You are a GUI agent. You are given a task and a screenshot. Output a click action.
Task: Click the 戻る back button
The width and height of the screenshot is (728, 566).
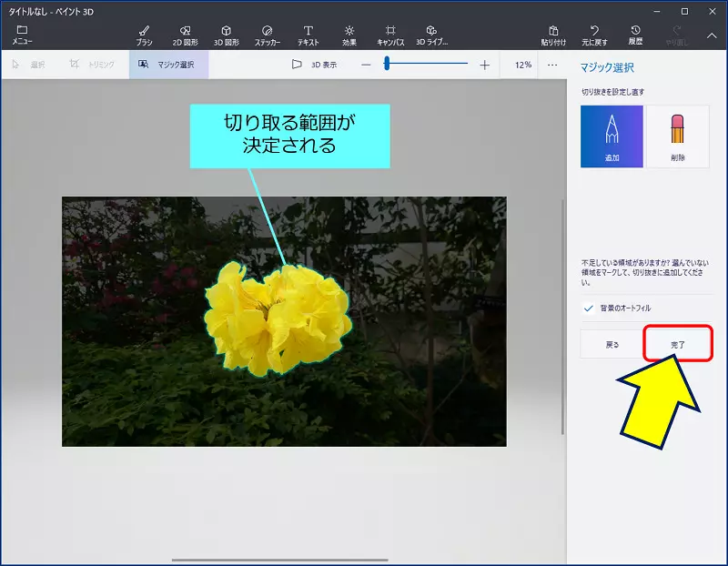(x=612, y=345)
